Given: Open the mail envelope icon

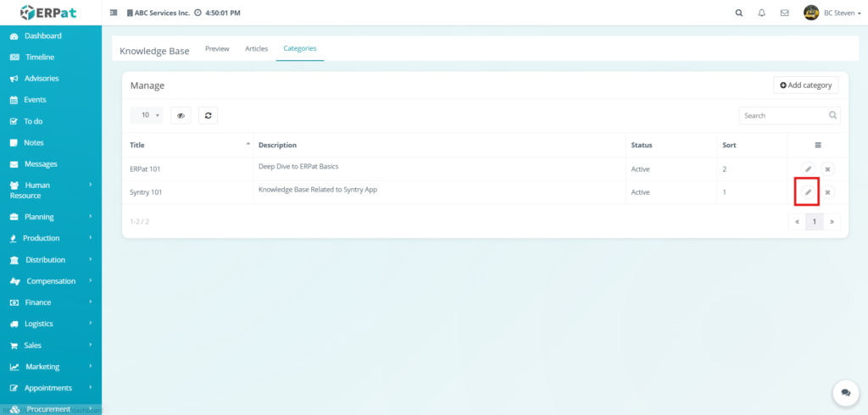Looking at the screenshot, I should [x=784, y=13].
